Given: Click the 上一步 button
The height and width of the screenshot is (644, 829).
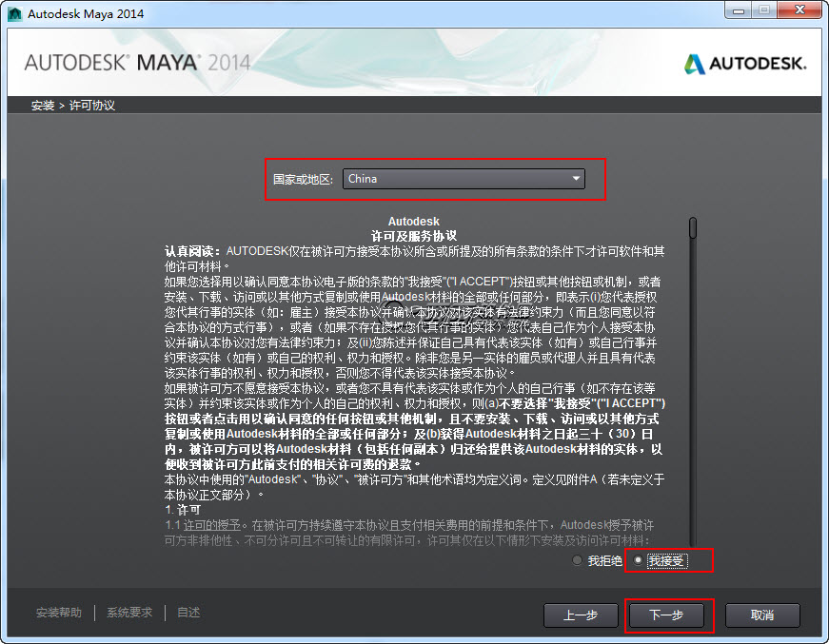Looking at the screenshot, I should tap(581, 615).
